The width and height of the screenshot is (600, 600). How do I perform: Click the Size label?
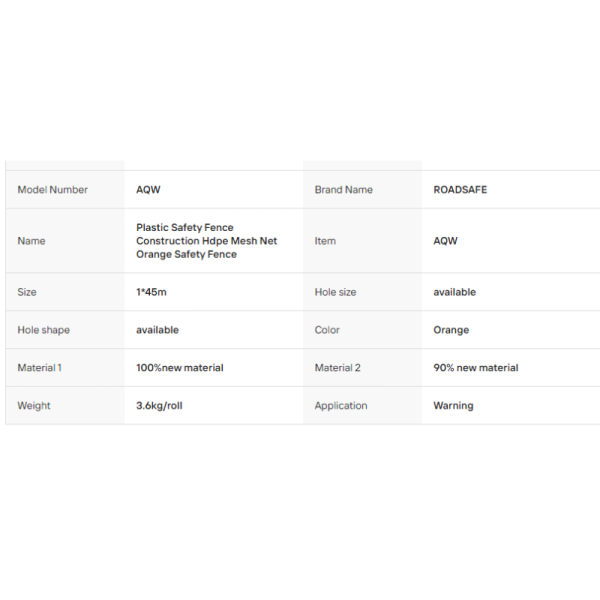[x=27, y=292]
